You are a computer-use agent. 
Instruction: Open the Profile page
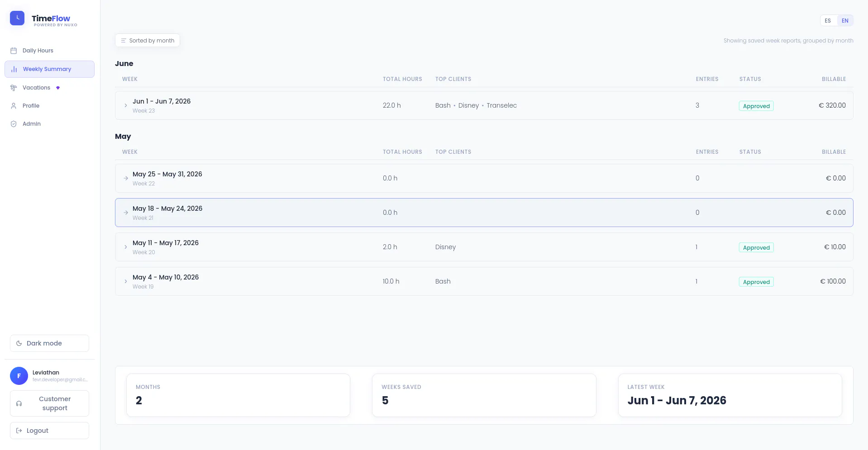tap(49, 106)
